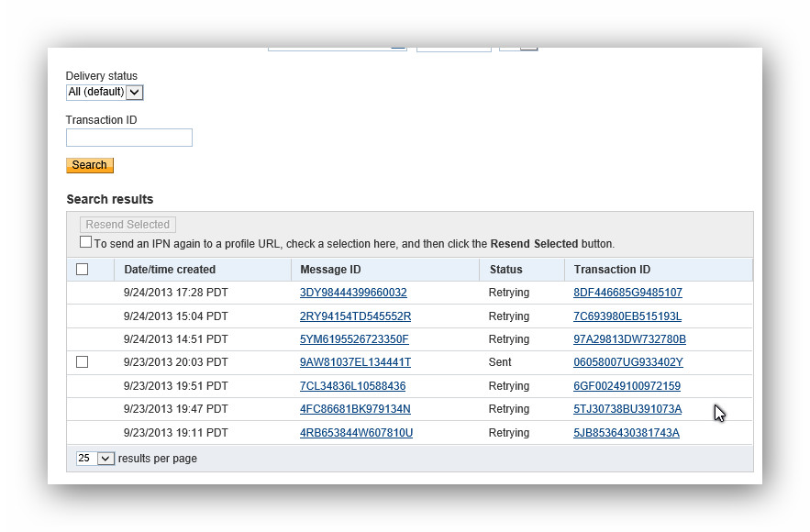
Task: Open transaction 06058007UG933402Y
Action: 627,362
